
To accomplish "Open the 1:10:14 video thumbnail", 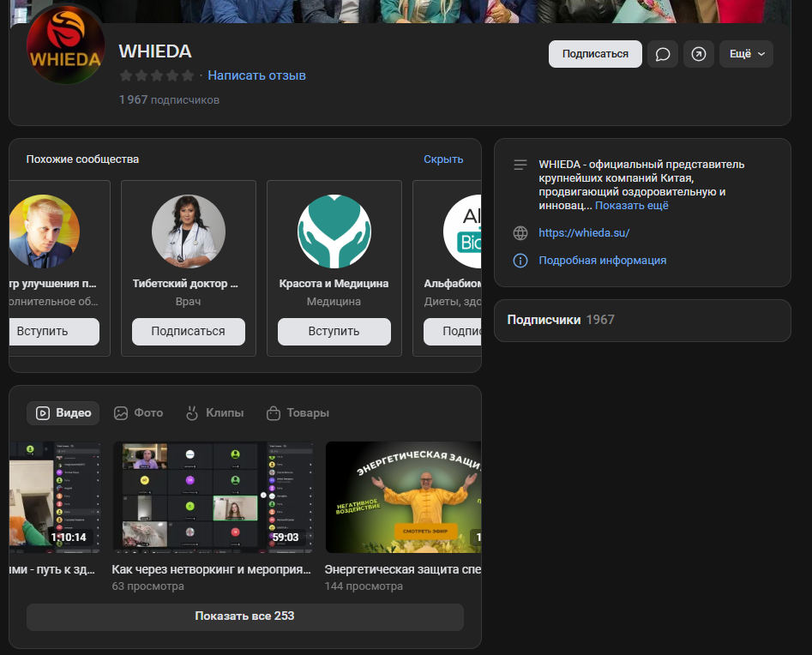I will (x=55, y=497).
